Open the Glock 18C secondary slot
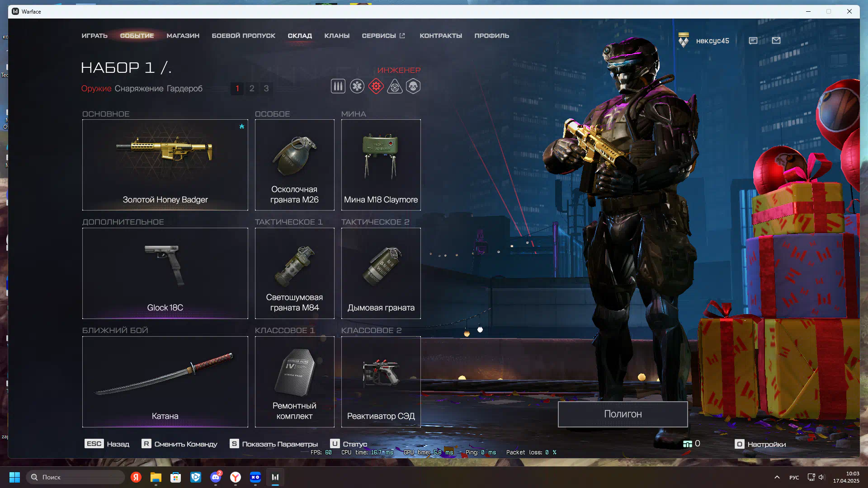This screenshot has width=868, height=488. (x=165, y=273)
